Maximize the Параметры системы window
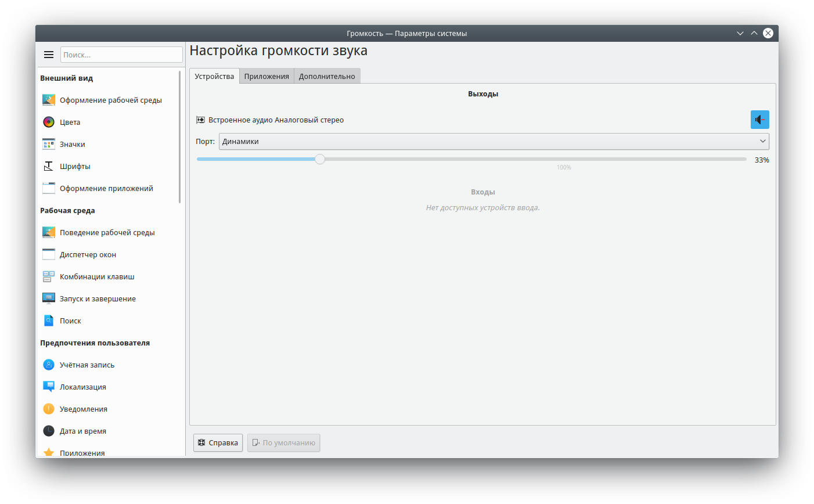Image resolution: width=814 pixels, height=504 pixels. pyautogui.click(x=754, y=33)
